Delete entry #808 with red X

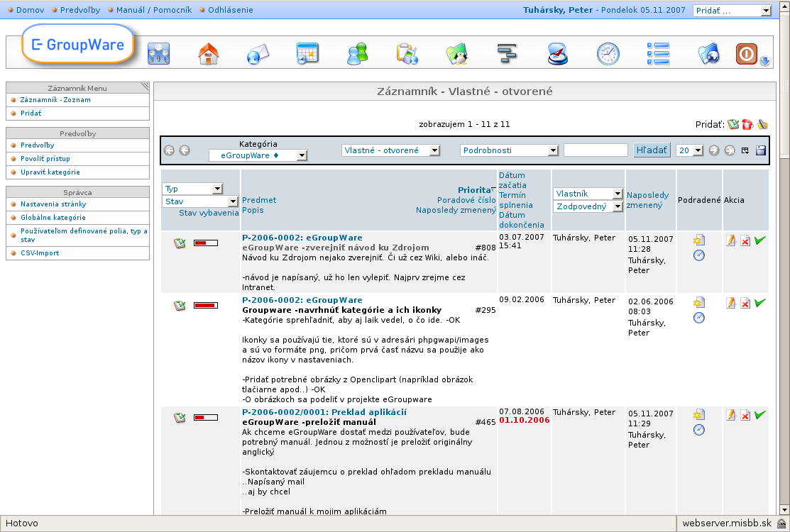745,241
